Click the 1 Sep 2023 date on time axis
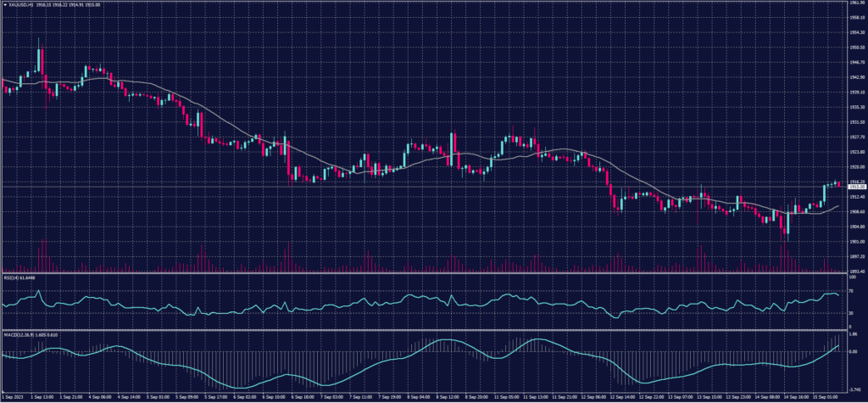868x403 pixels. click(13, 396)
